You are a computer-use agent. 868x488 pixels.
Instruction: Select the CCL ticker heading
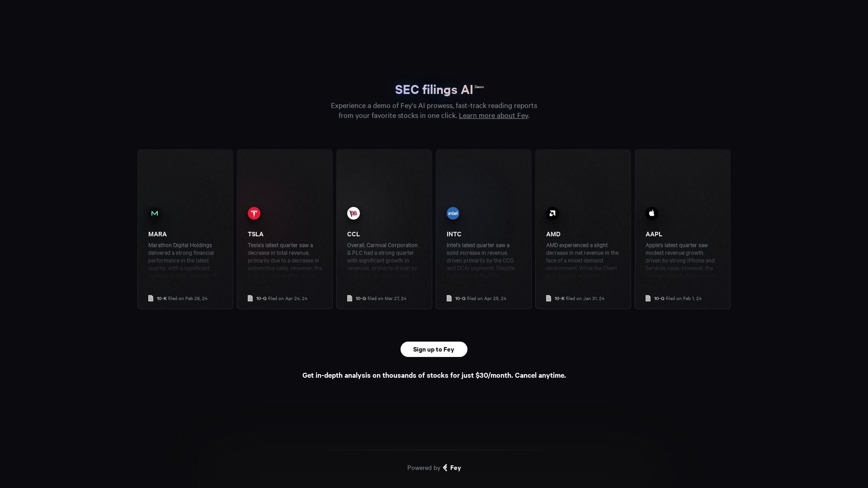[x=354, y=234]
